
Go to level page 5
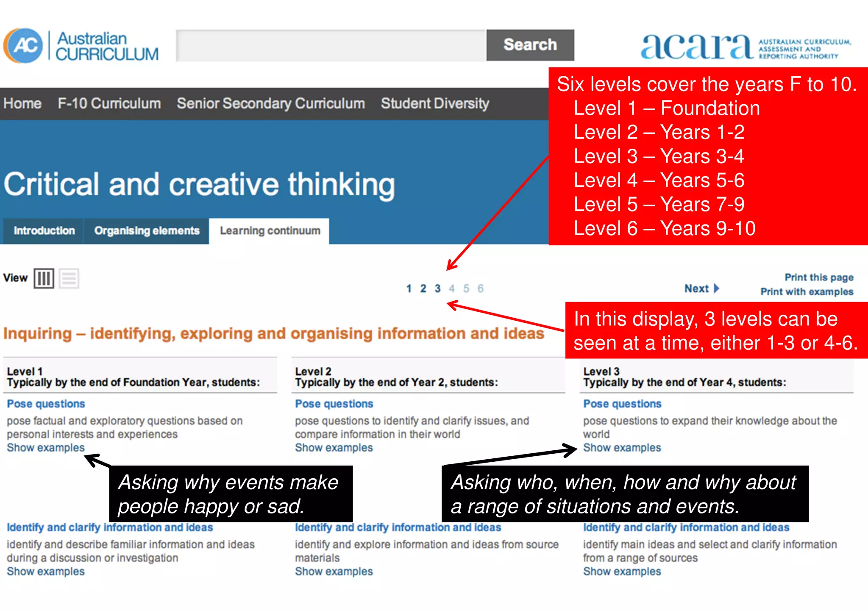[466, 289]
